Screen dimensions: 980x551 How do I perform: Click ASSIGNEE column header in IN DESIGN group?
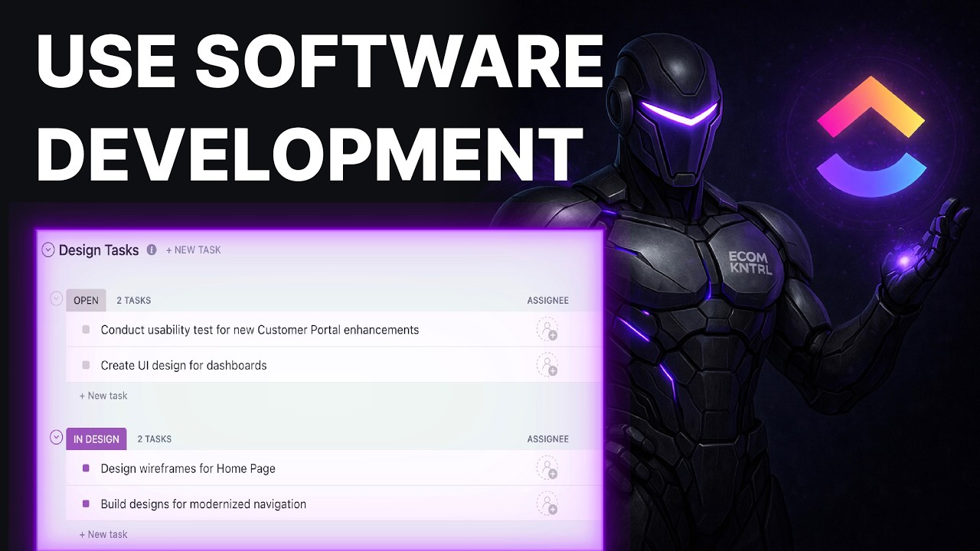click(x=548, y=439)
